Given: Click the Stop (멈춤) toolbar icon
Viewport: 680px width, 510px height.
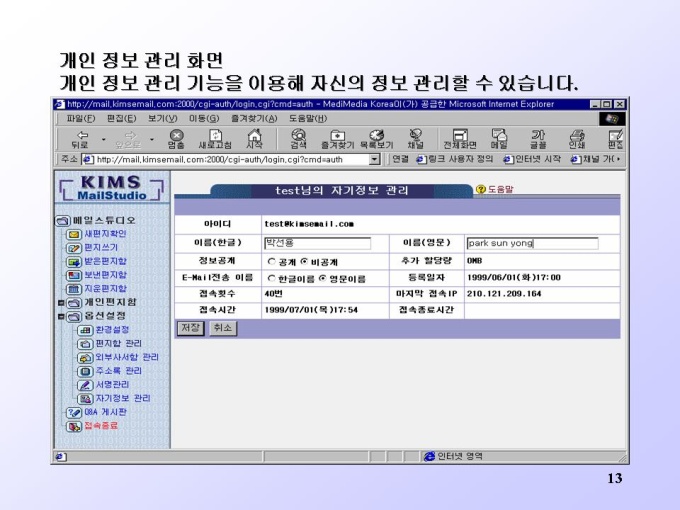Looking at the screenshot, I should 176,139.
